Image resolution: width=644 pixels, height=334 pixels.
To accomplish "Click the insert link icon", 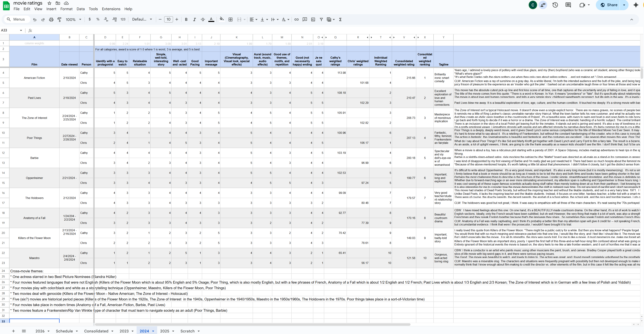I will point(296,19).
